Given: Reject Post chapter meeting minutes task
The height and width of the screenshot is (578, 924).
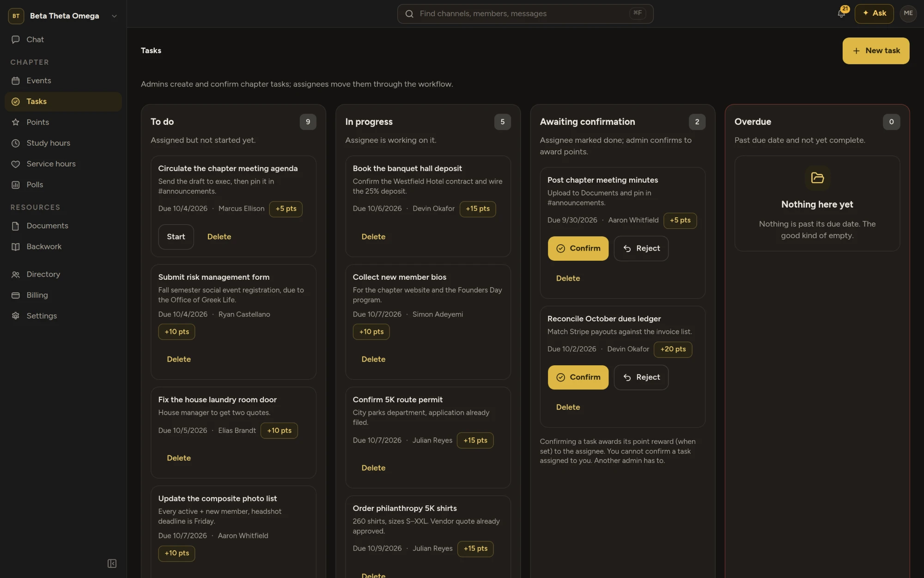Looking at the screenshot, I should click(x=641, y=248).
